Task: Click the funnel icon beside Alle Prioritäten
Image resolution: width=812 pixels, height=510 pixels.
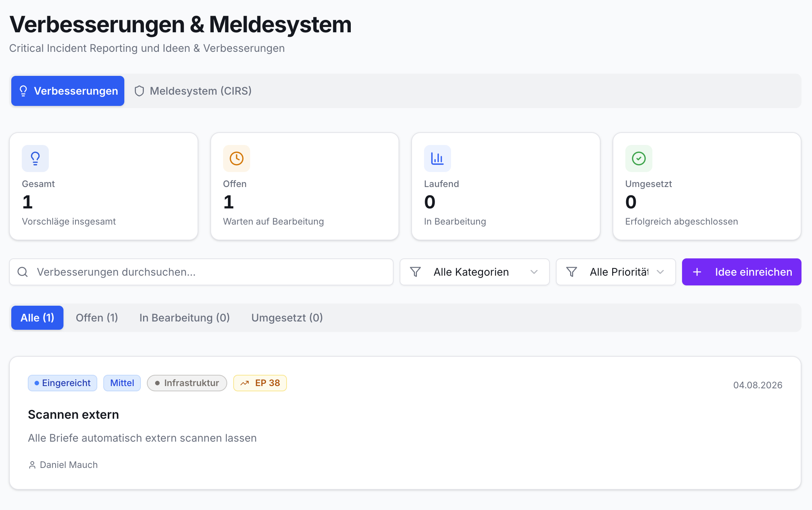Action: pos(572,272)
